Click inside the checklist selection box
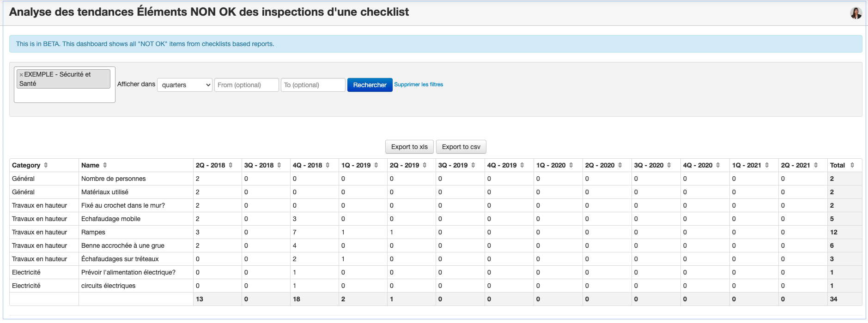The image size is (868, 323). tap(64, 96)
